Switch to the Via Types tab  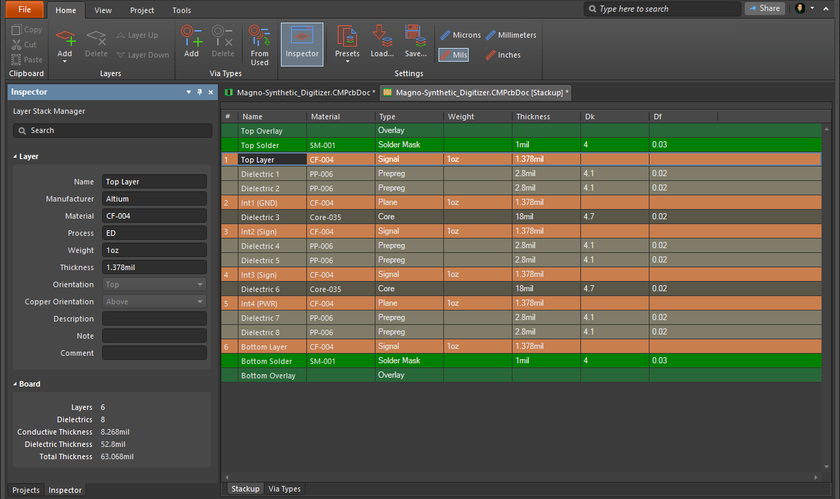[x=284, y=489]
